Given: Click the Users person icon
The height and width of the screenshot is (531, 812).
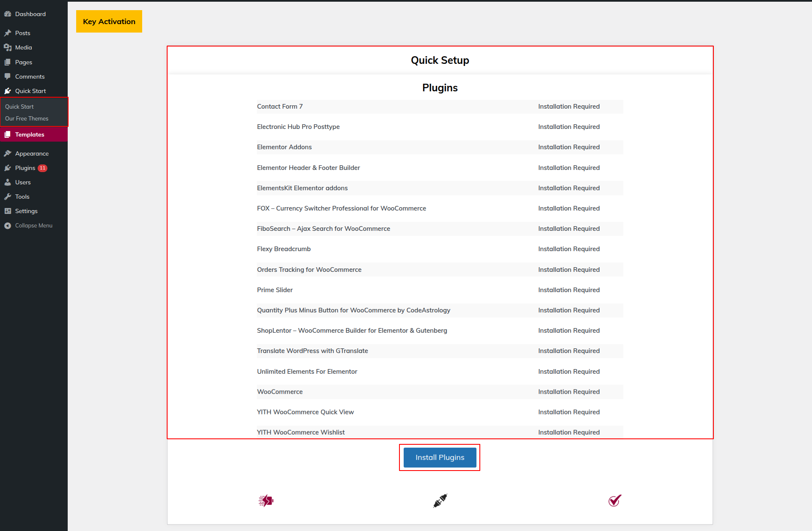Looking at the screenshot, I should coord(8,182).
